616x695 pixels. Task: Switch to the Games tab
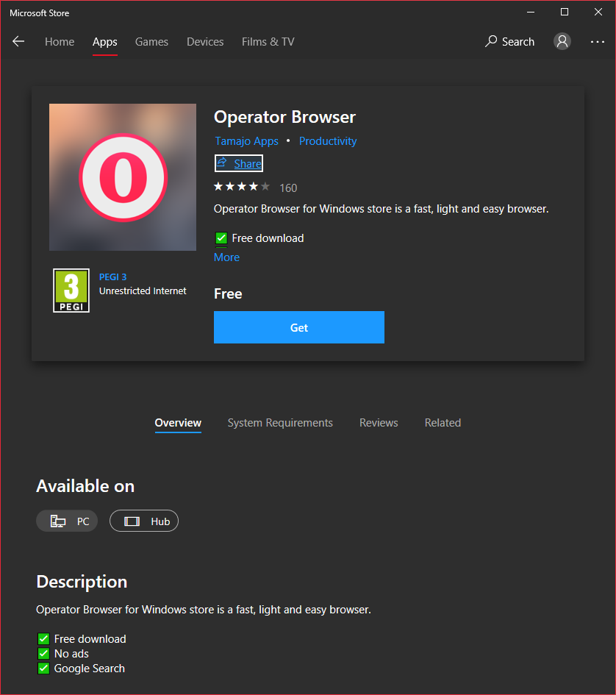(151, 42)
